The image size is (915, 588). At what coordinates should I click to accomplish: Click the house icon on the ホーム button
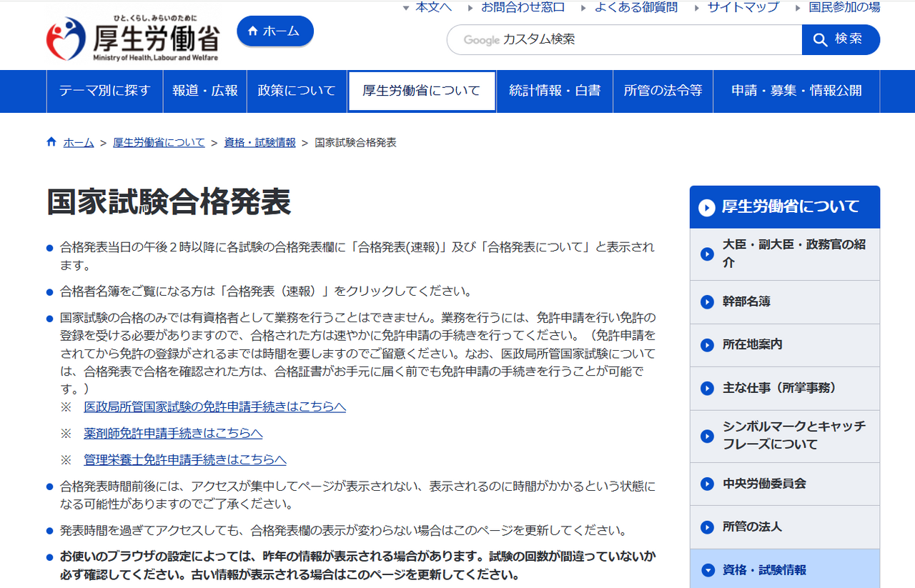tap(252, 31)
